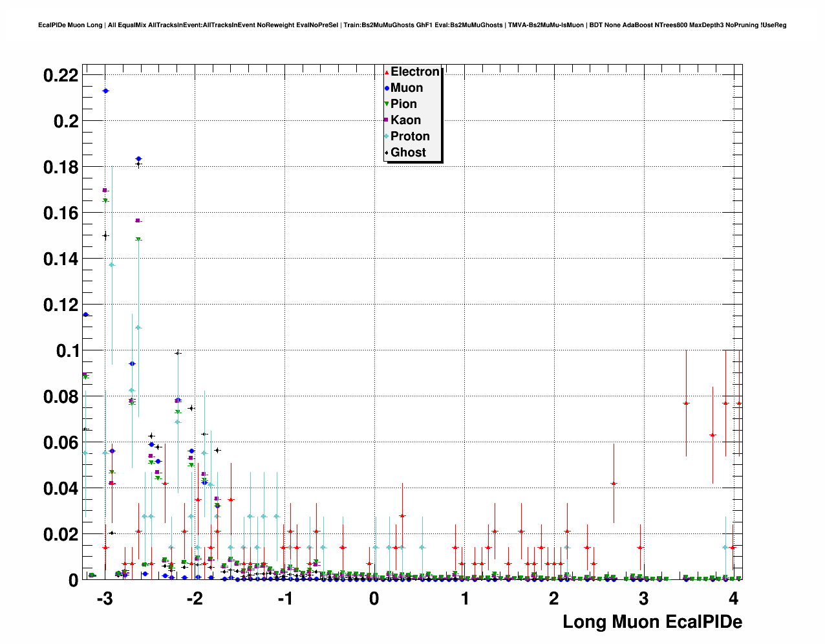
Task: Click the x-axis label 3
Action: (644, 599)
